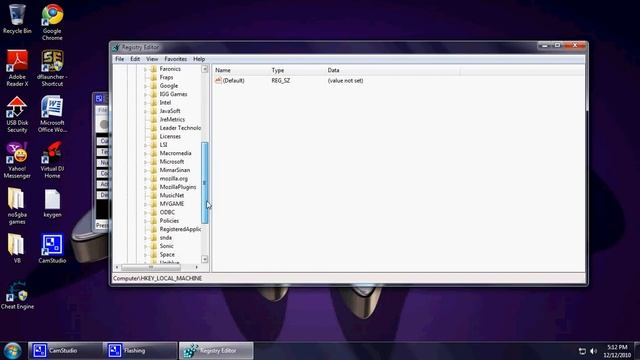Click tree scrollbar up arrow
The height and width of the screenshot is (360, 640).
pyautogui.click(x=204, y=69)
